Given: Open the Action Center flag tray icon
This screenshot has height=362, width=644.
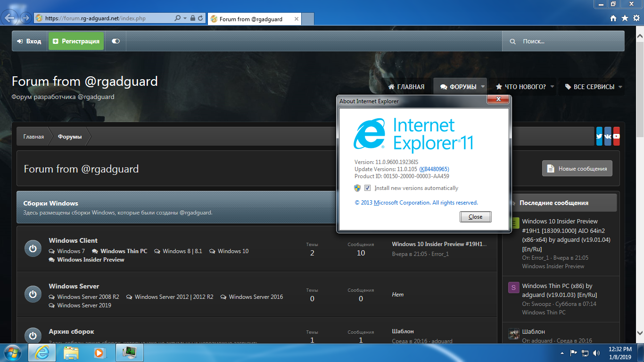Looking at the screenshot, I should click(574, 353).
